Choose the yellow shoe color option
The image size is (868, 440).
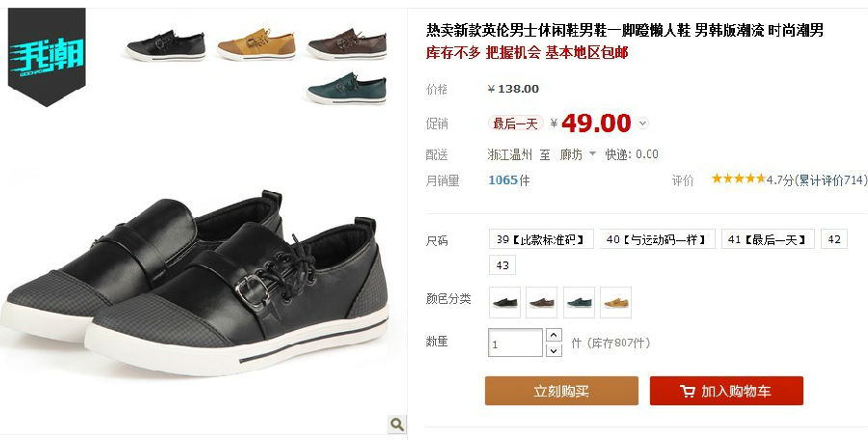615,303
